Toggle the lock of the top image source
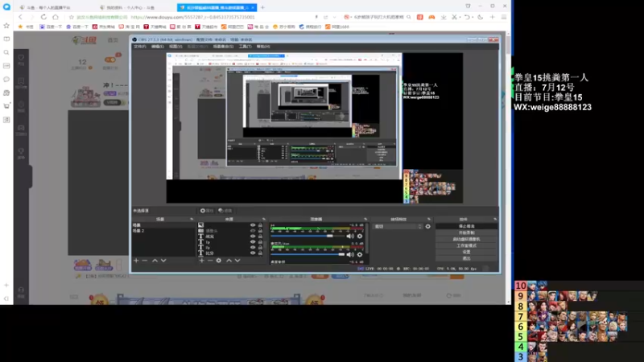 pos(260,225)
